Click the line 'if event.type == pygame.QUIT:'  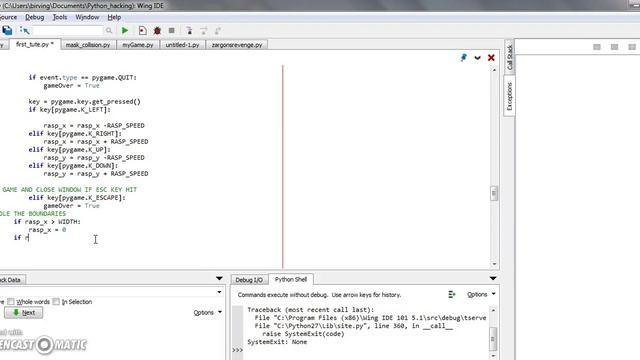(82, 78)
